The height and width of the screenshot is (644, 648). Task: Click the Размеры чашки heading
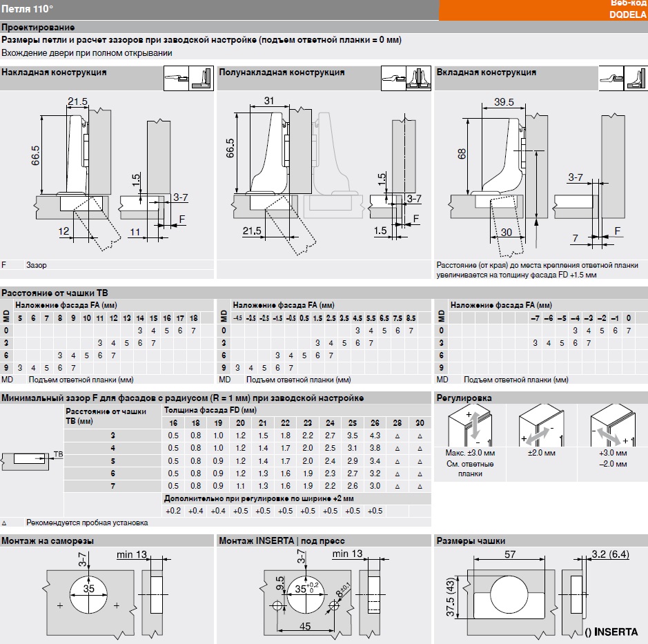471,540
